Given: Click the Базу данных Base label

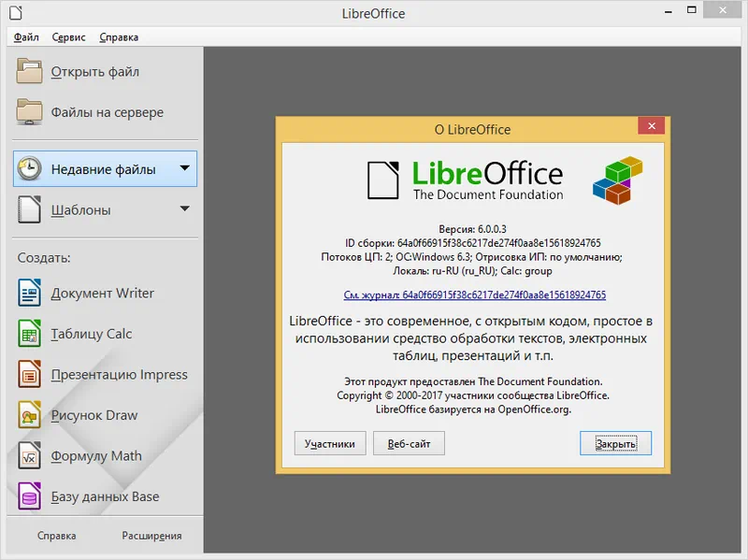Looking at the screenshot, I should coord(105,496).
